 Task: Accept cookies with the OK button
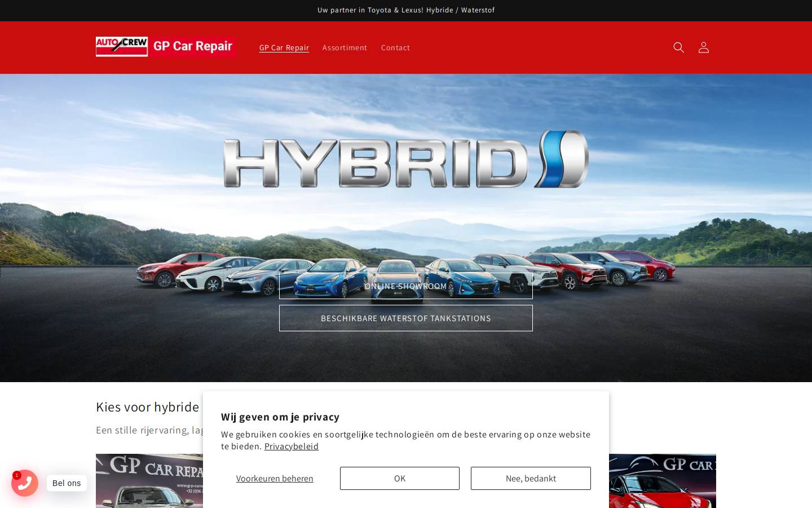[400, 478]
